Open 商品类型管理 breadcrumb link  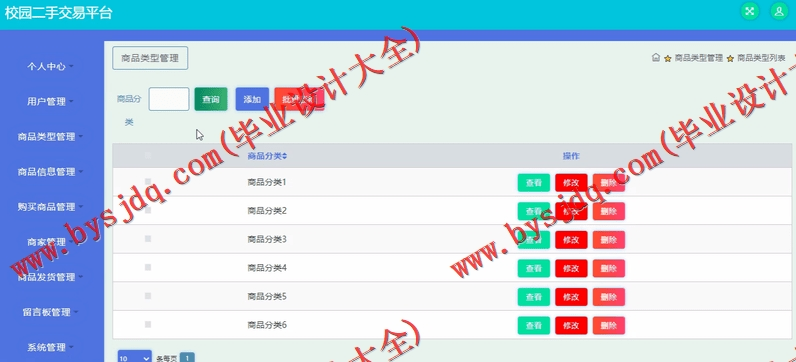(699, 58)
